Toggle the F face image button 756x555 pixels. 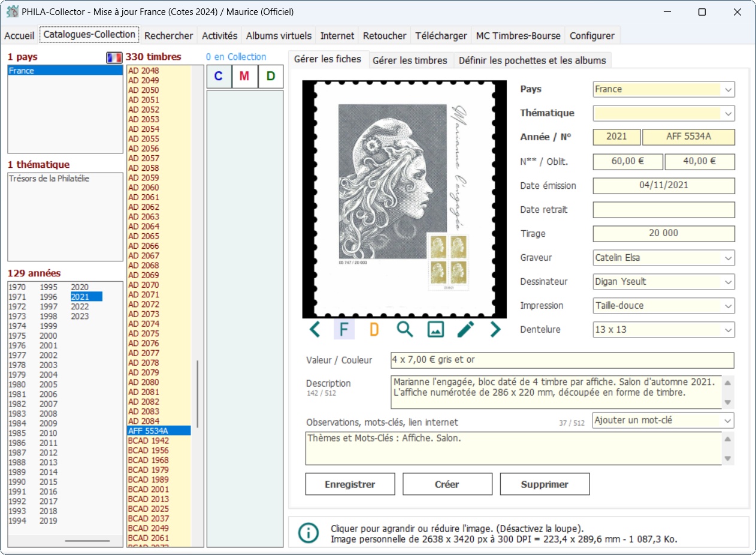point(344,329)
